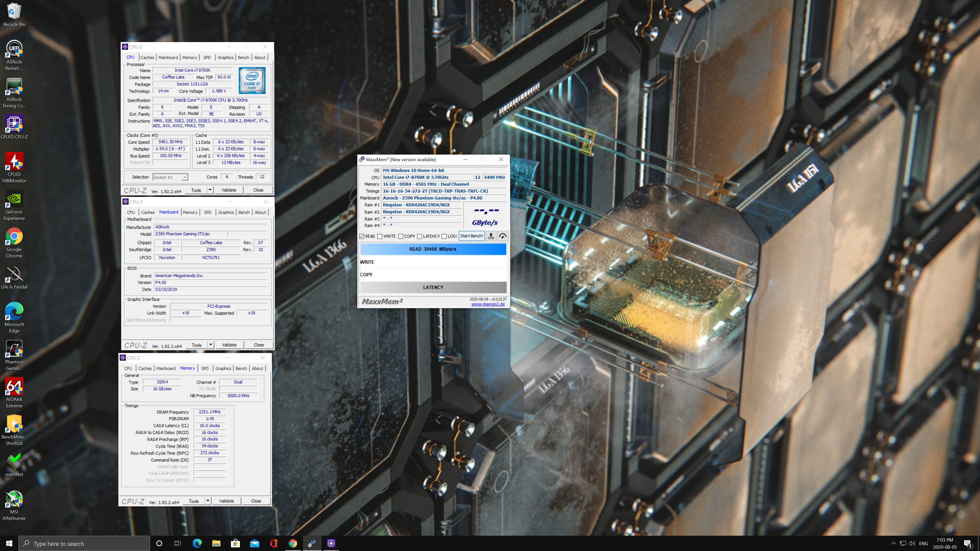Toggle COPY checkbox in MaxxMem
The height and width of the screenshot is (551, 980).
401,236
